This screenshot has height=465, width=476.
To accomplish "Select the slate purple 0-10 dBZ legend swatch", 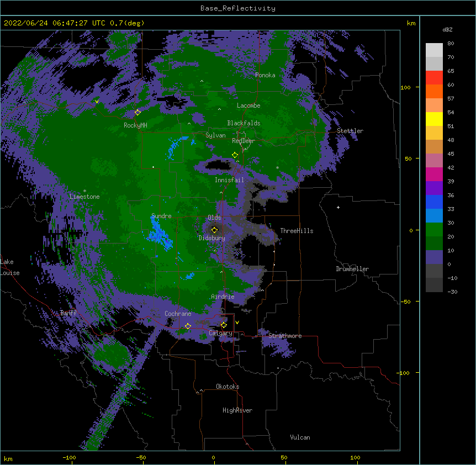I will coord(434,257).
